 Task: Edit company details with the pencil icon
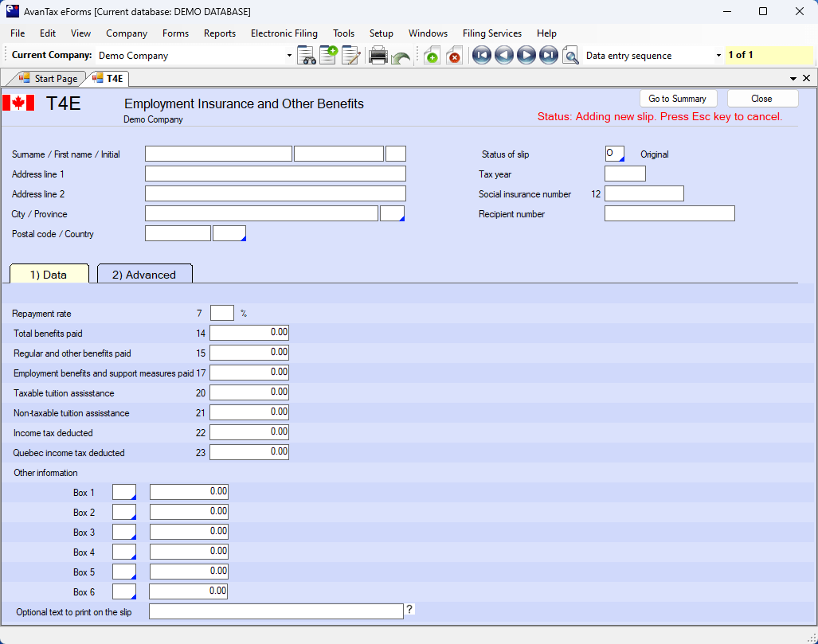tap(350, 56)
